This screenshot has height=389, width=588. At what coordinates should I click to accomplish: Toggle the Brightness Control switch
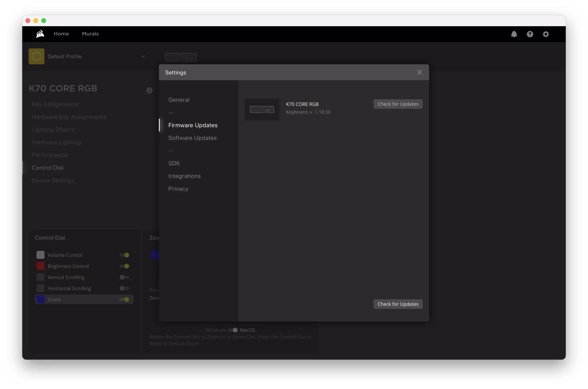click(x=124, y=266)
